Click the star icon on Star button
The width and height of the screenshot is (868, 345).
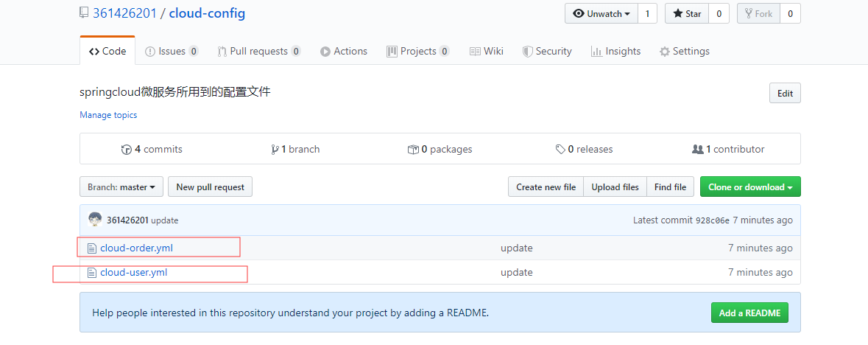[x=678, y=14]
